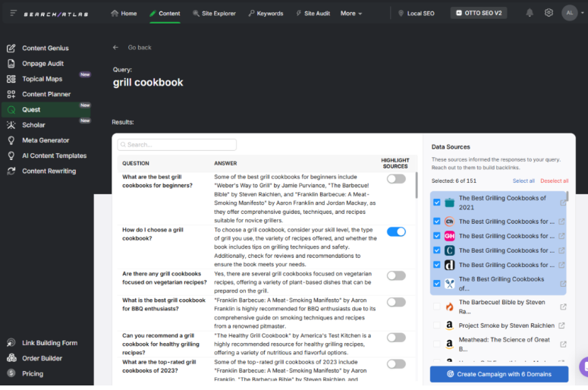Open the chat widget bubble

tap(583, 366)
